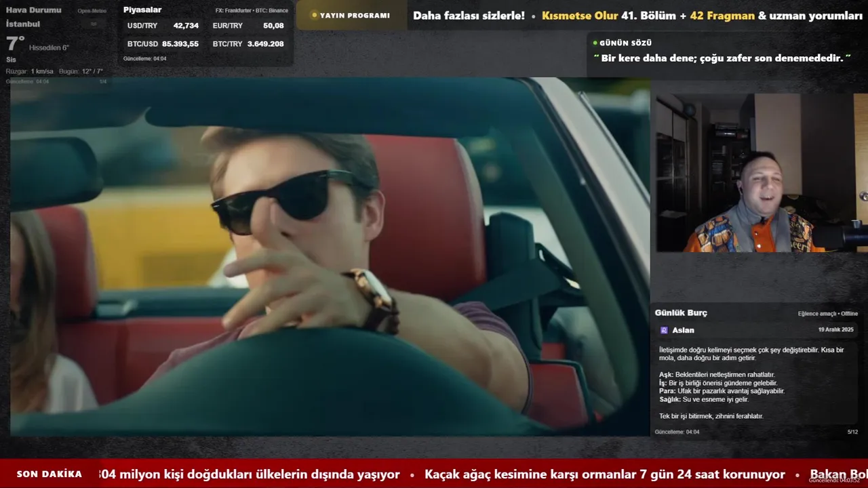Click the weather page counter 1/4
The width and height of the screenshot is (868, 488).
point(103,81)
